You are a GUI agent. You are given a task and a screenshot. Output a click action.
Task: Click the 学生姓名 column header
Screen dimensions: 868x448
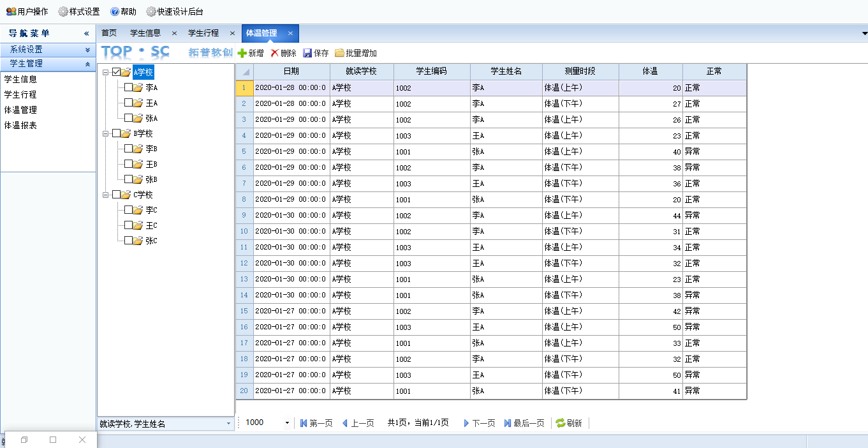506,71
